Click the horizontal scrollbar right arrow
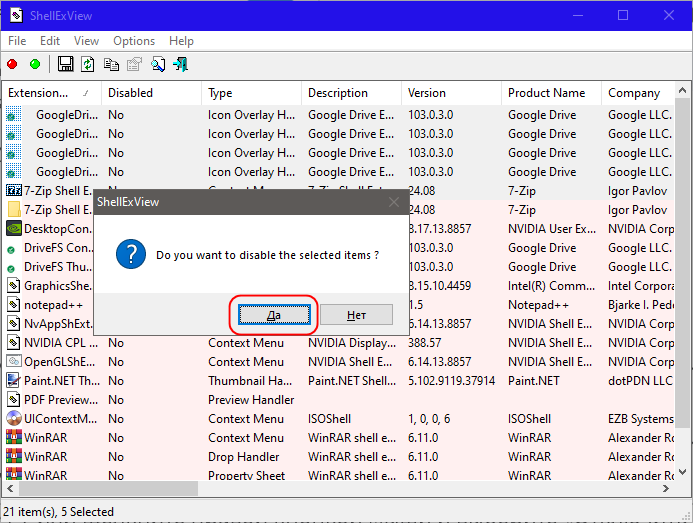This screenshot has width=693, height=523. tap(666, 489)
